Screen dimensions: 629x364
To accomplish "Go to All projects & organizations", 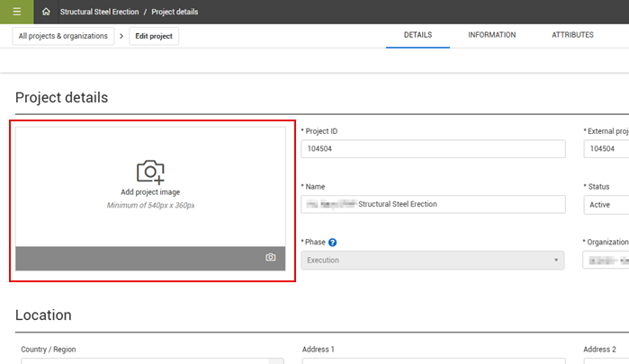I will [x=63, y=36].
